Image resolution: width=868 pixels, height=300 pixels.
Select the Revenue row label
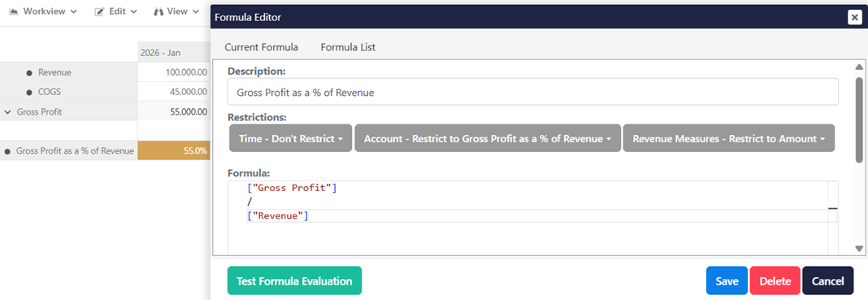[54, 72]
